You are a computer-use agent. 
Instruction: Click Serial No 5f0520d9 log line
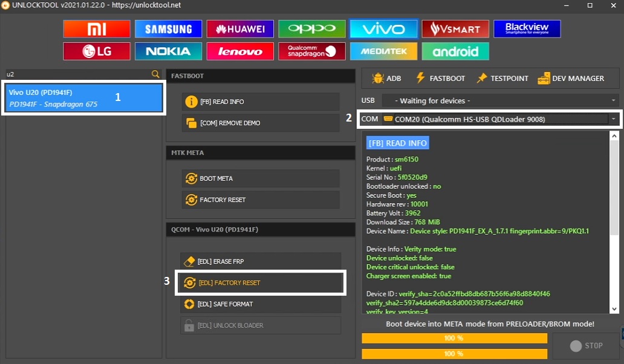pyautogui.click(x=397, y=177)
